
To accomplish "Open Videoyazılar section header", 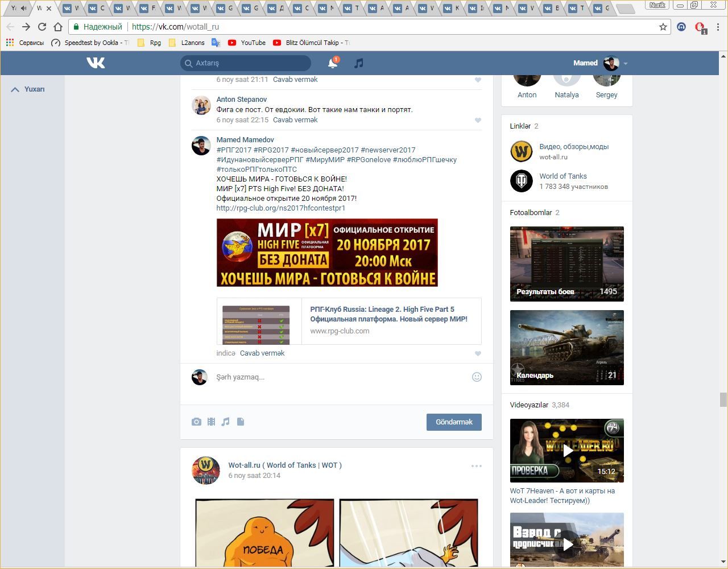I will (529, 405).
